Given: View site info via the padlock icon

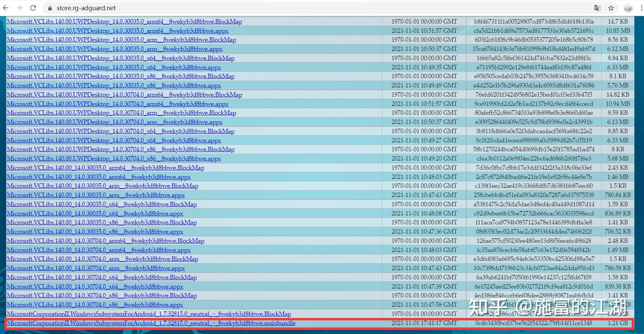Looking at the screenshot, I should tap(50, 8).
